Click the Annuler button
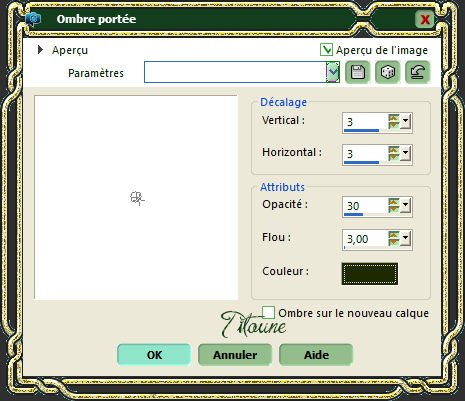This screenshot has width=465, height=401. 235,355
